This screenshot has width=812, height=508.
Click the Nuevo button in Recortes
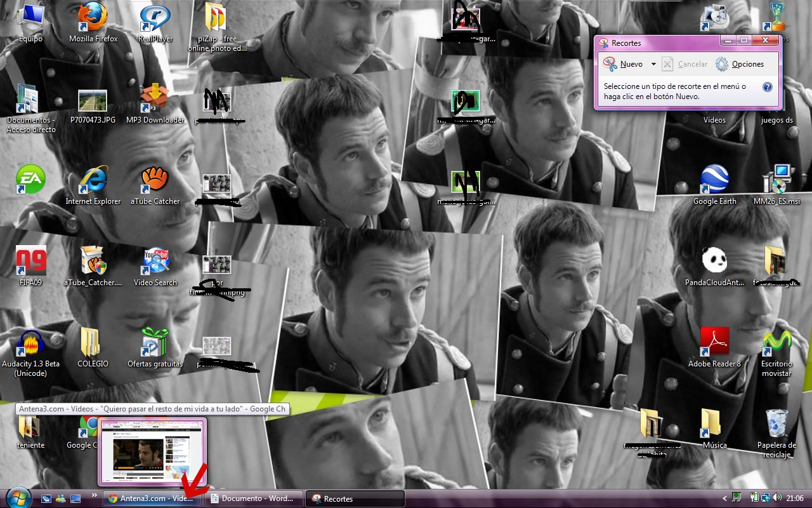pos(623,64)
